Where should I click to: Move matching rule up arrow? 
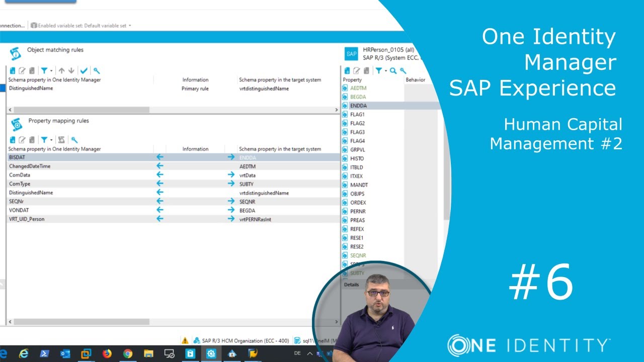[61, 71]
